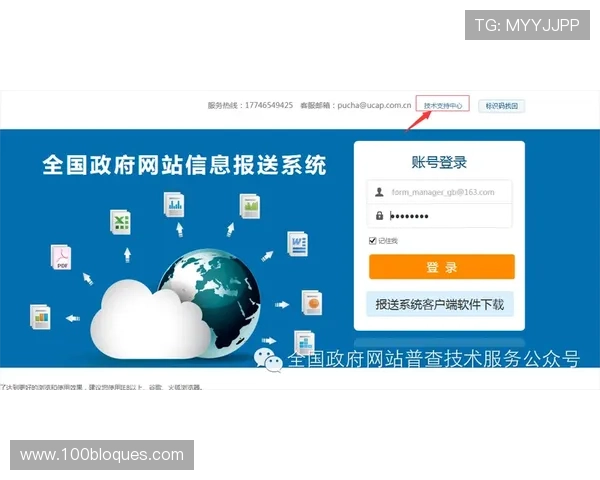The height and width of the screenshot is (480, 600).
Task: Click the orange 登录 button
Action: tap(442, 267)
